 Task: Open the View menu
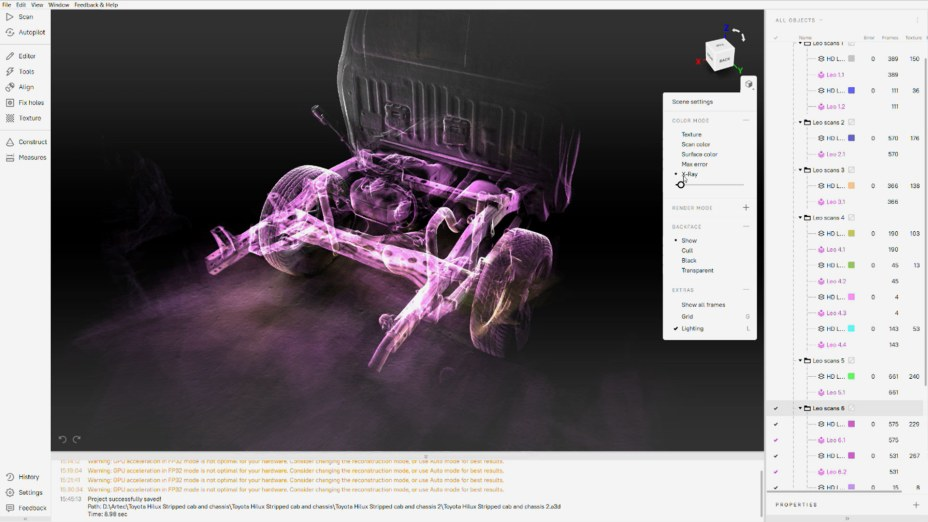[x=36, y=4]
